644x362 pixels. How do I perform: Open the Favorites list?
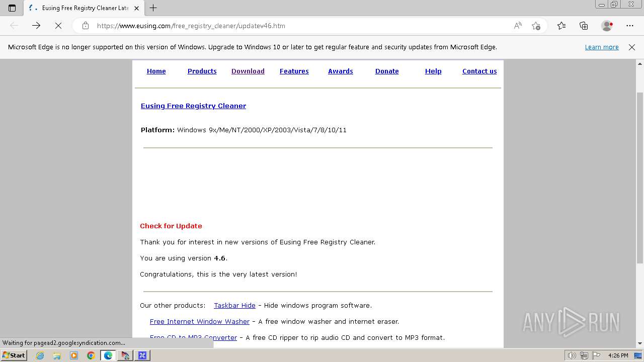[561, 26]
